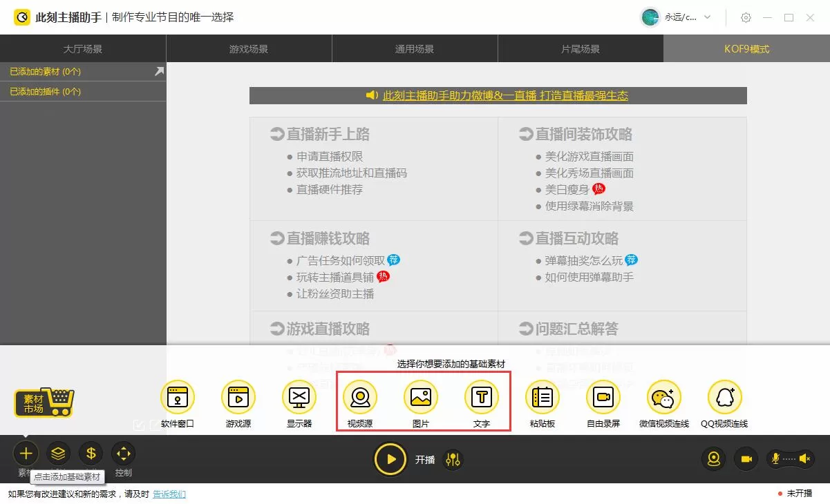The height and width of the screenshot is (504, 830).
Task: Open 玩转主播道具铺 guide
Action: pyautogui.click(x=335, y=278)
